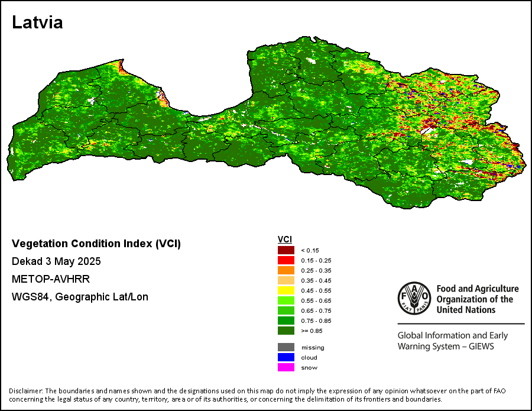This screenshot has height=411, width=532.
Task: Click the Latvia VCI map image
Action: pyautogui.click(x=265, y=122)
